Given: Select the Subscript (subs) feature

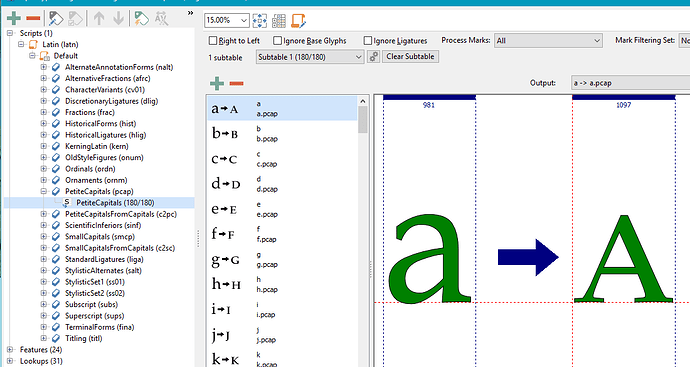Looking at the screenshot, I should [91, 305].
